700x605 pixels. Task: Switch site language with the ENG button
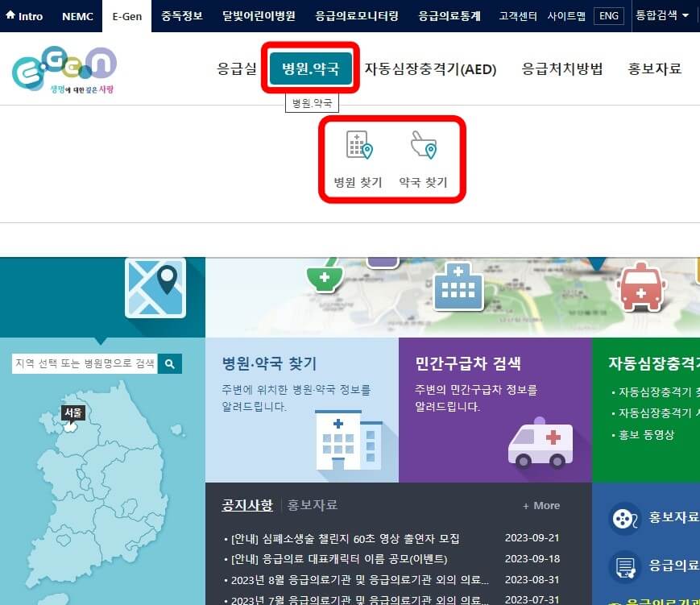(609, 15)
